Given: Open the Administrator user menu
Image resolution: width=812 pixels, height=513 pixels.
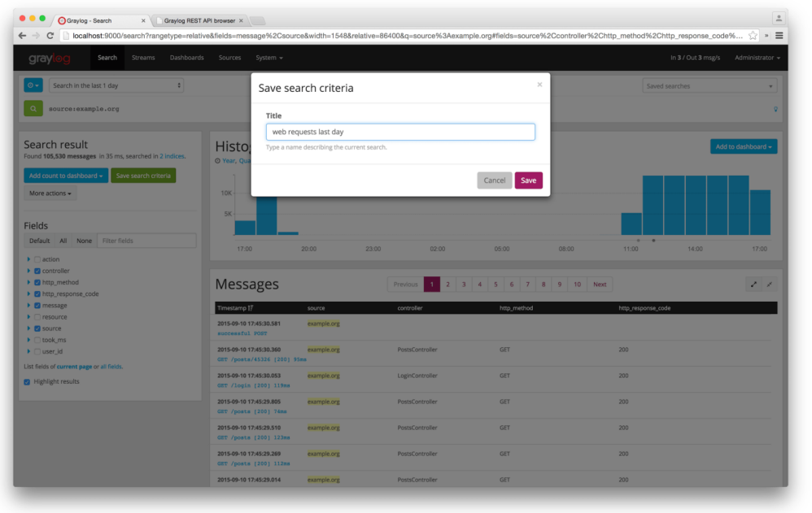Looking at the screenshot, I should click(x=757, y=58).
